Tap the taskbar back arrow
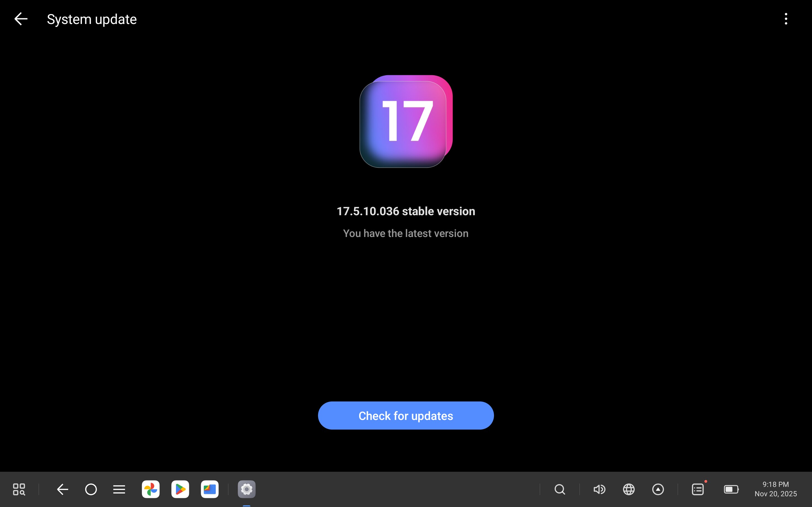The width and height of the screenshot is (812, 507). (x=62, y=489)
